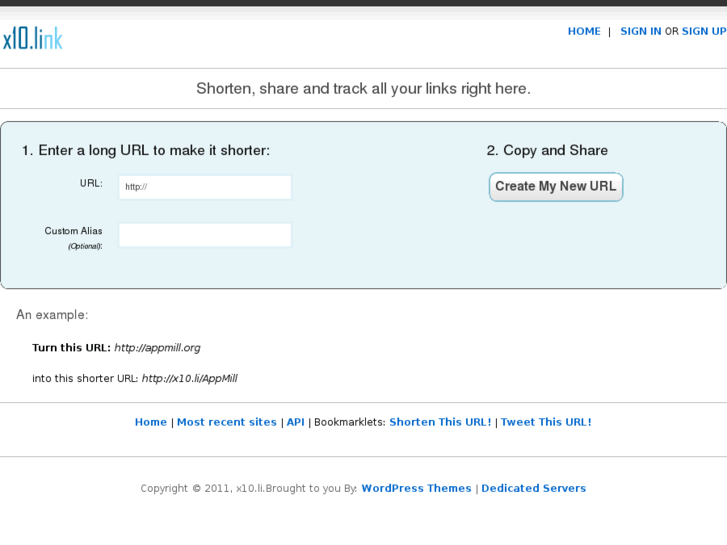Open the Most recent sites link
Image resolution: width=727 pixels, height=545 pixels.
click(226, 422)
